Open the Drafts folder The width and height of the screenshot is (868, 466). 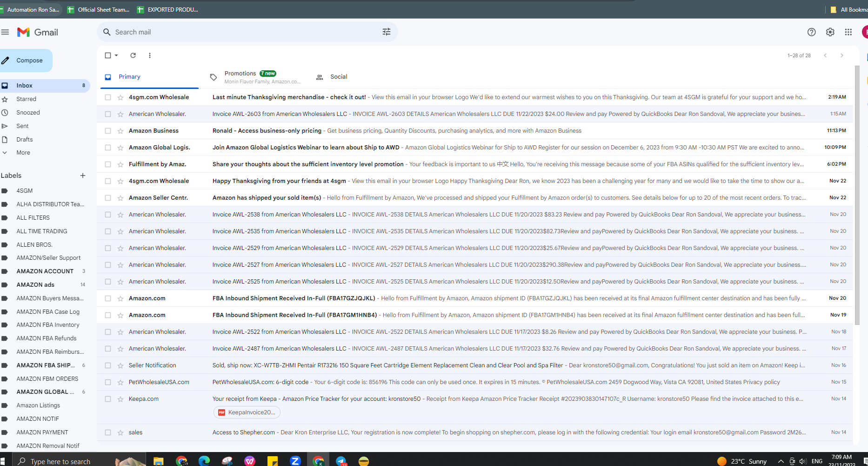click(45, 140)
